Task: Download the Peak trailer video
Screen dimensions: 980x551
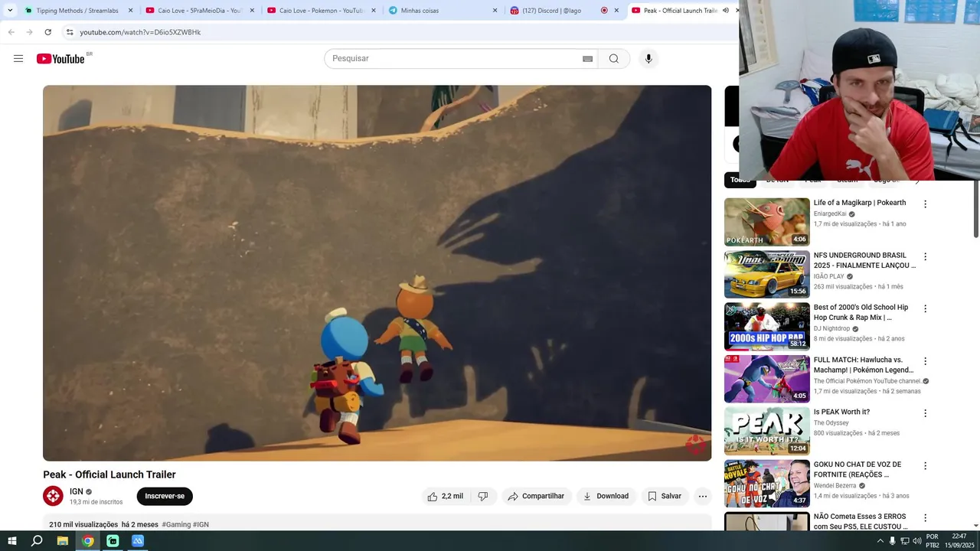Action: [606, 496]
